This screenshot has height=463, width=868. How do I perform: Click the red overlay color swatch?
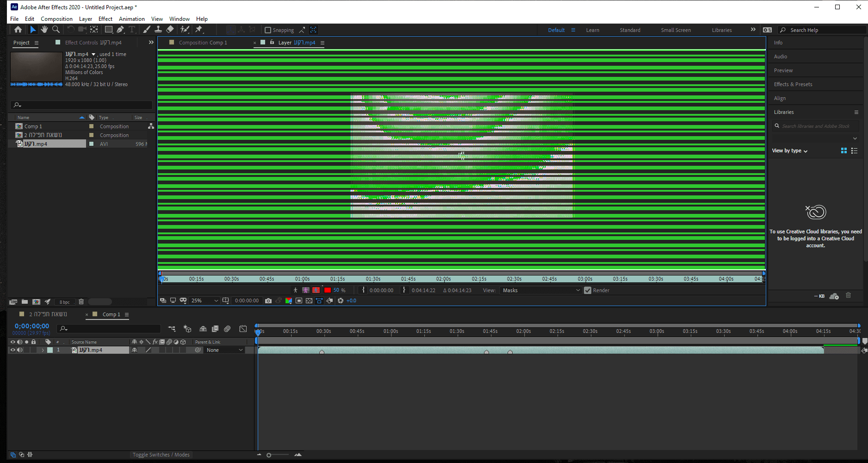pos(328,290)
